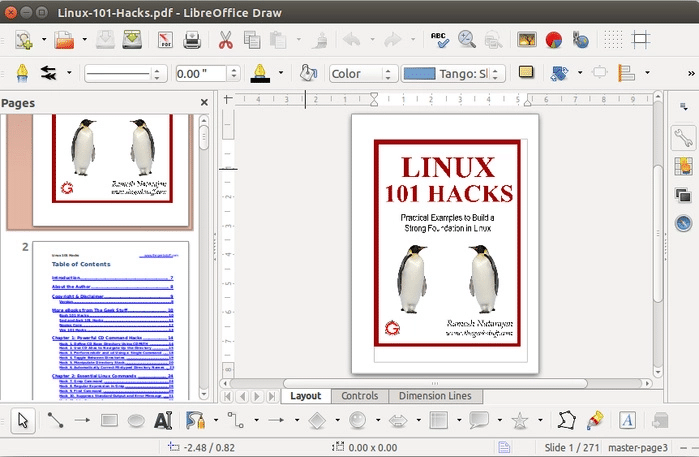Click the Copy icon
699x457 pixels.
click(252, 40)
